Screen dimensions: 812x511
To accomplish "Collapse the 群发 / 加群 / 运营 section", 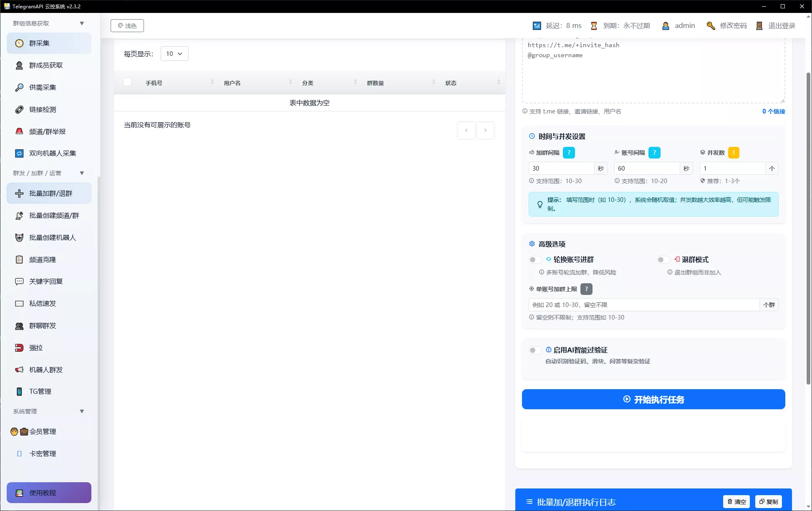I will pos(82,173).
